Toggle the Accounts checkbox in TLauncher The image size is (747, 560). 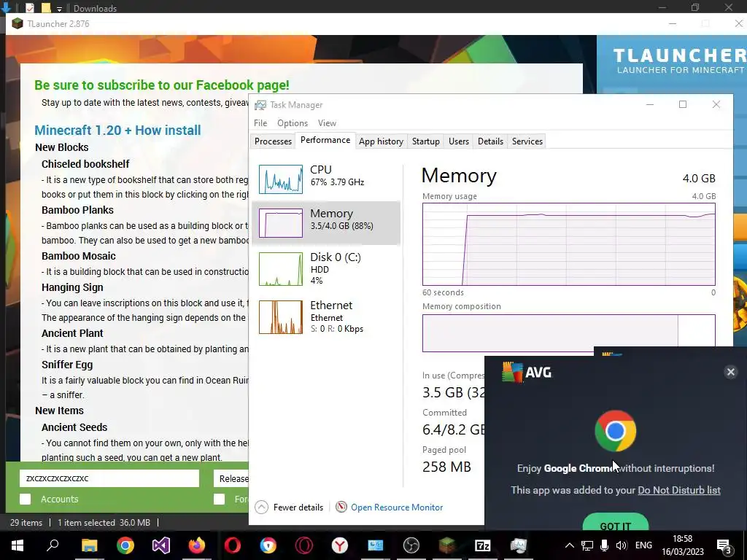(x=26, y=499)
